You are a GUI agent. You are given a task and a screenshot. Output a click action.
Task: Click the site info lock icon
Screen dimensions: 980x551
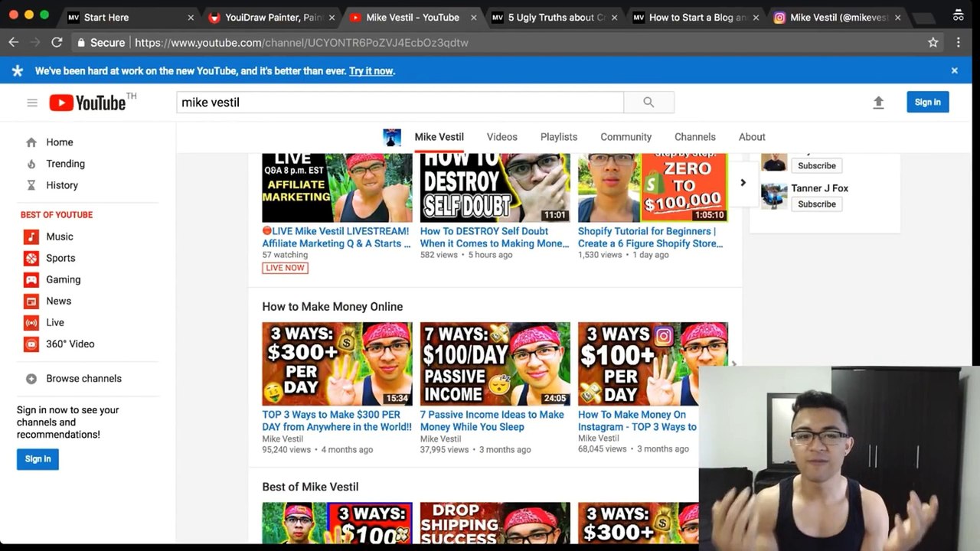pos(81,43)
